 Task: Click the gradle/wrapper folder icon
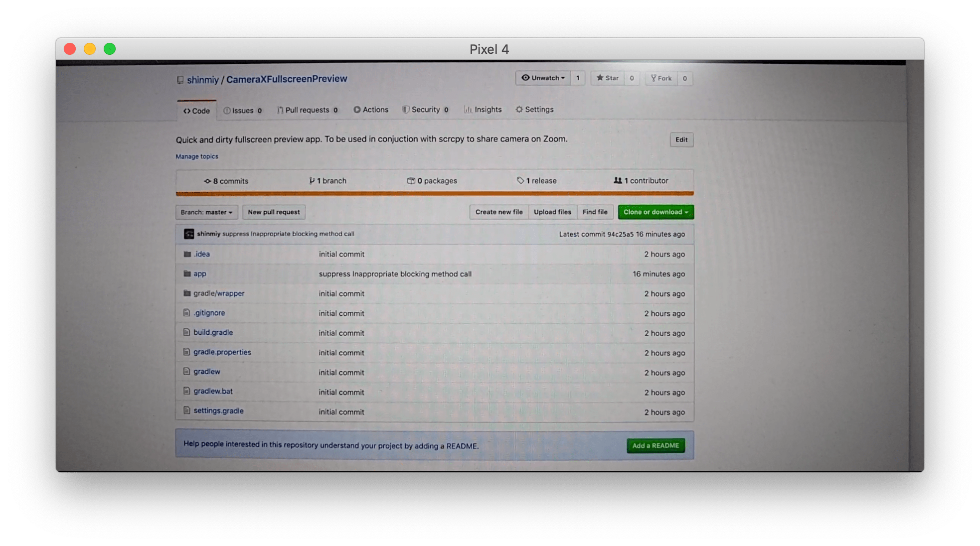187,293
